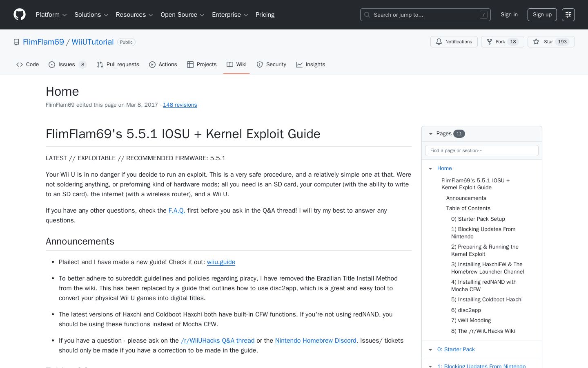This screenshot has width=588, height=368.
Task: Click the Public visibility badge
Action: click(x=126, y=42)
